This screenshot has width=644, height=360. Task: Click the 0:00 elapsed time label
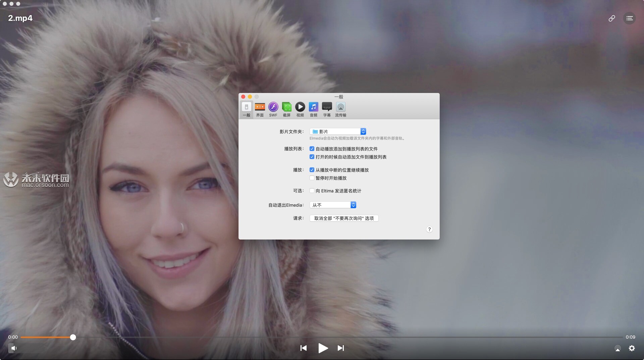[x=13, y=337]
